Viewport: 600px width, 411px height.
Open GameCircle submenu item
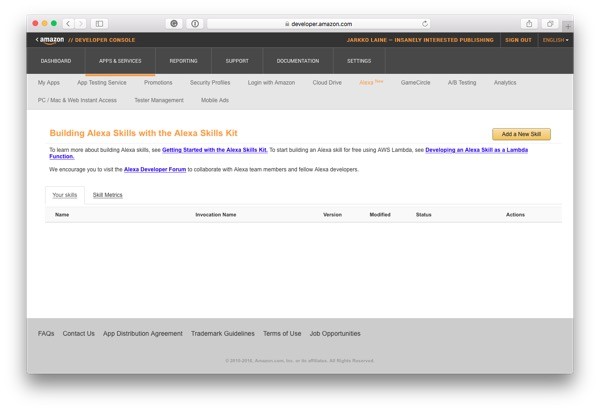pyautogui.click(x=416, y=82)
